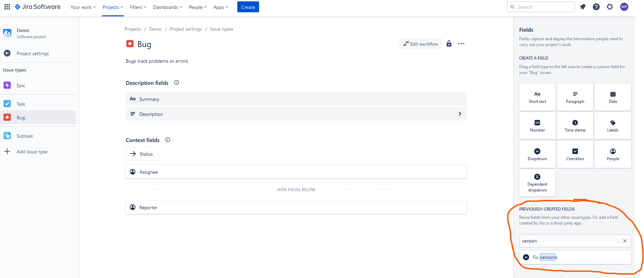Open the Dashboards dropdown menu

(x=167, y=7)
